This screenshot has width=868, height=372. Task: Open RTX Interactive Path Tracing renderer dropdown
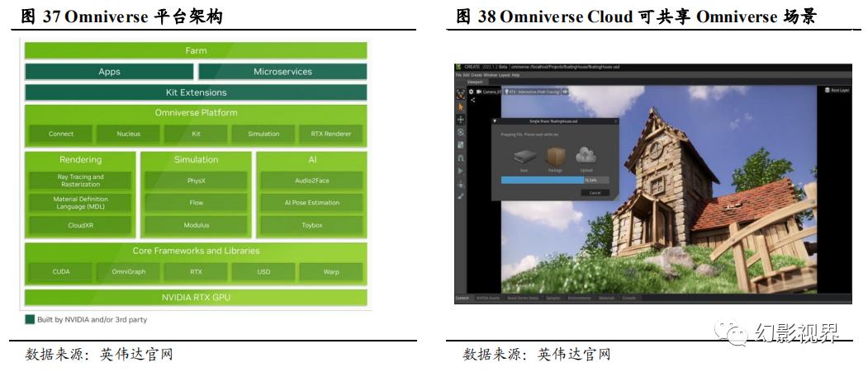tap(532, 92)
